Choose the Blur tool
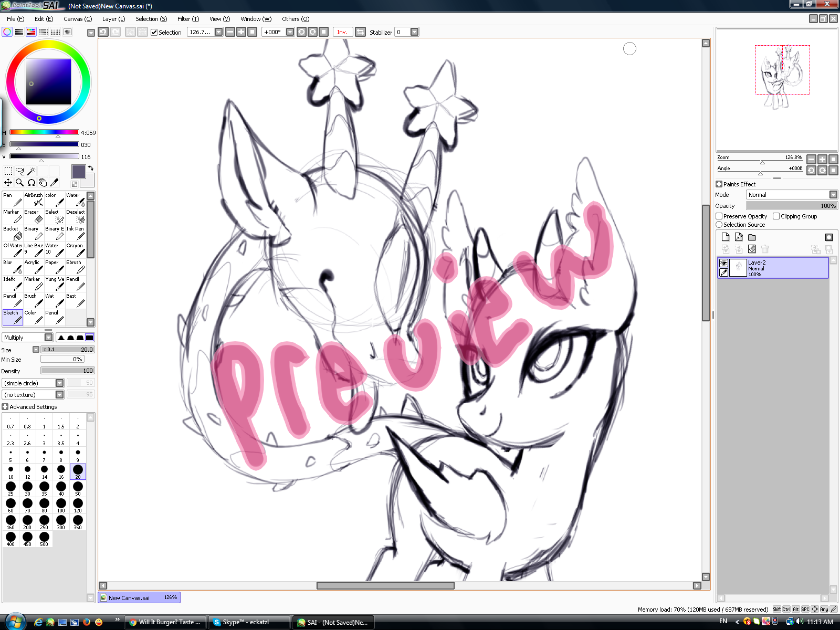The width and height of the screenshot is (840, 630). click(13, 267)
